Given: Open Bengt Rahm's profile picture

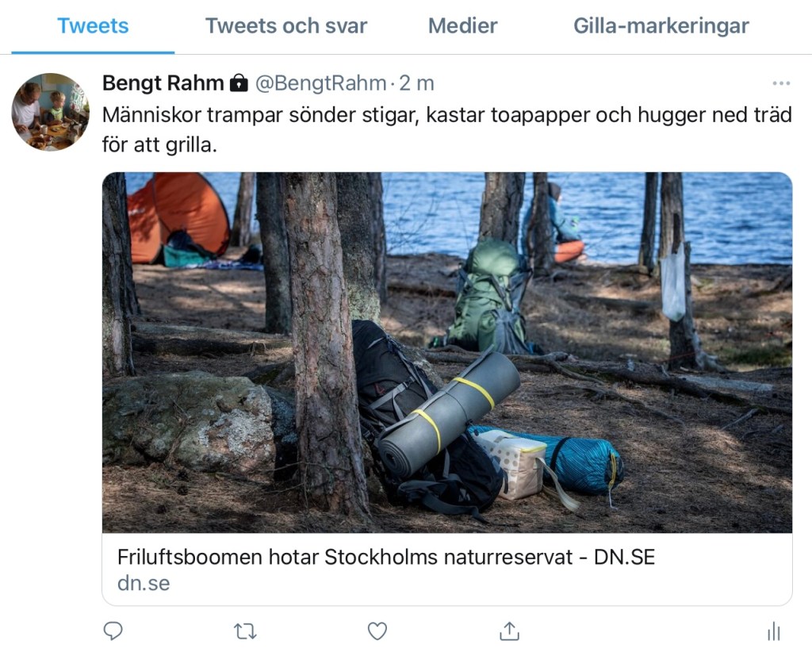Looking at the screenshot, I should [51, 112].
